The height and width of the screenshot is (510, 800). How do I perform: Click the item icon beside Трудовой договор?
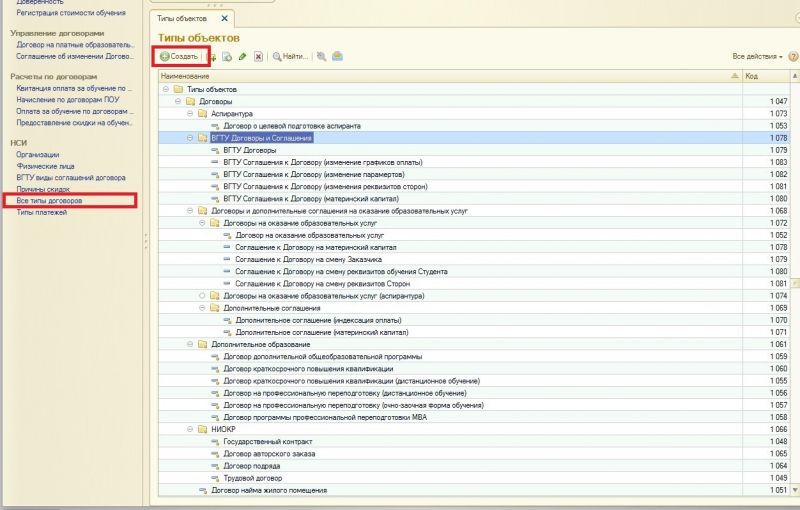click(215, 478)
